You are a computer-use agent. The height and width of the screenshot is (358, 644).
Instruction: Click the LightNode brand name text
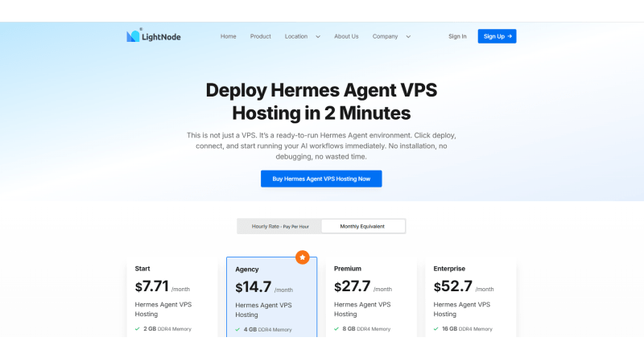pos(161,37)
